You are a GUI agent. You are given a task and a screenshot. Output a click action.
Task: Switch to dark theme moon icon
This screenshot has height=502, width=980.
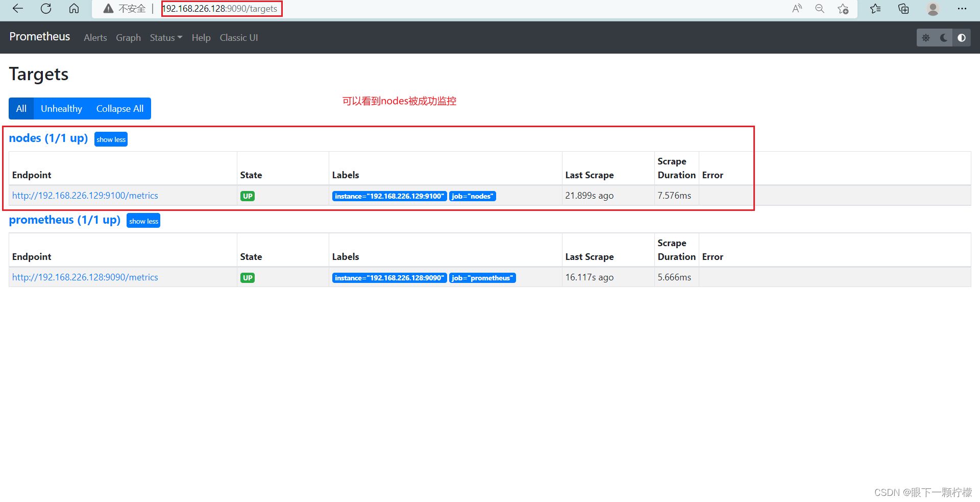(944, 38)
